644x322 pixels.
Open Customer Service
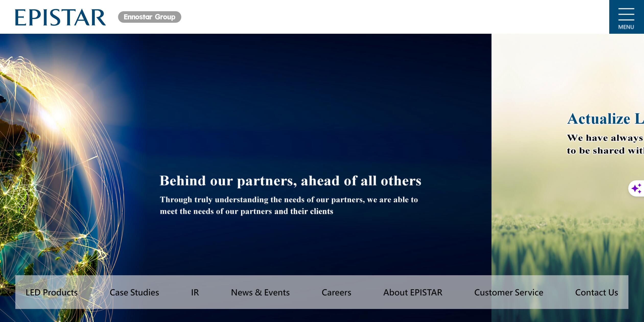tap(509, 292)
